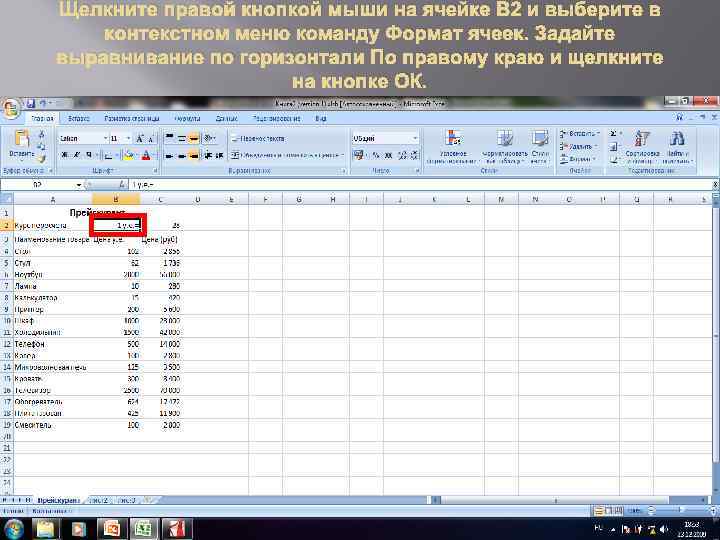Screen dimensions: 720x540
Task: Open the number format dropdown (Общий)
Action: [x=415, y=138]
